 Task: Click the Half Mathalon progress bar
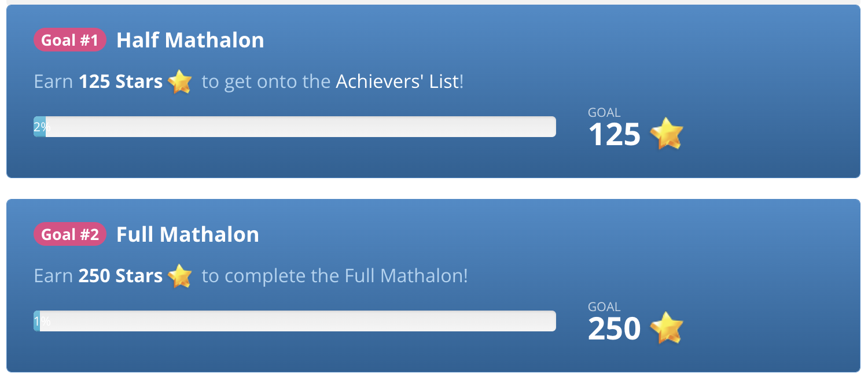295,127
